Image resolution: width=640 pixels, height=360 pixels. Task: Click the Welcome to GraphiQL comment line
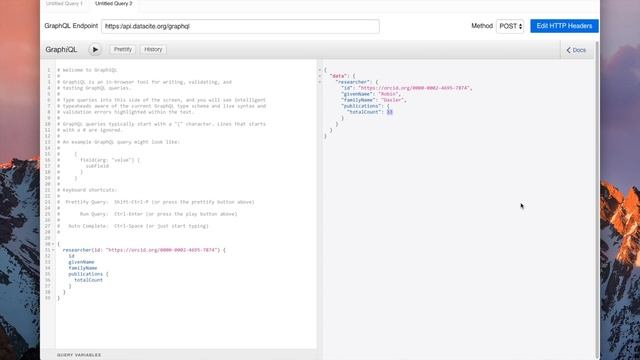(87, 70)
